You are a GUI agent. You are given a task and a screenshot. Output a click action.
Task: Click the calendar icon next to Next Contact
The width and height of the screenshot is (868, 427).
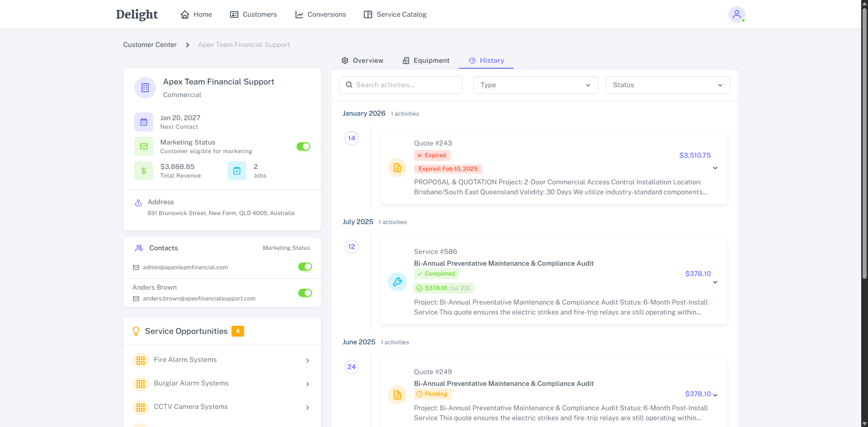click(x=144, y=122)
